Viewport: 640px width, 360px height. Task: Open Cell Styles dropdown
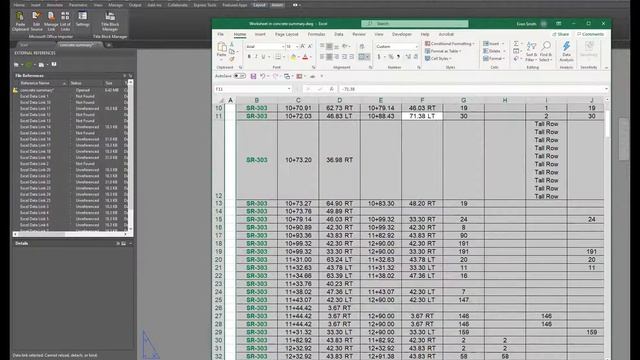point(438,58)
